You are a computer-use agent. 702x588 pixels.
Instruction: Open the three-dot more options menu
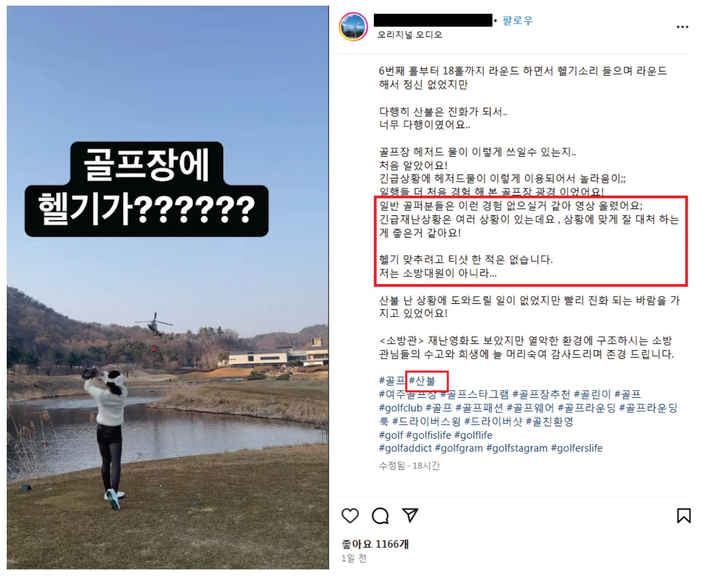coord(682,27)
